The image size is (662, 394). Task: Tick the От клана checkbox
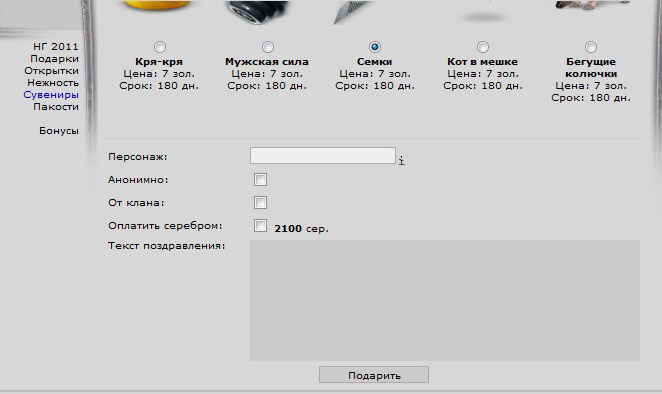pyautogui.click(x=260, y=202)
